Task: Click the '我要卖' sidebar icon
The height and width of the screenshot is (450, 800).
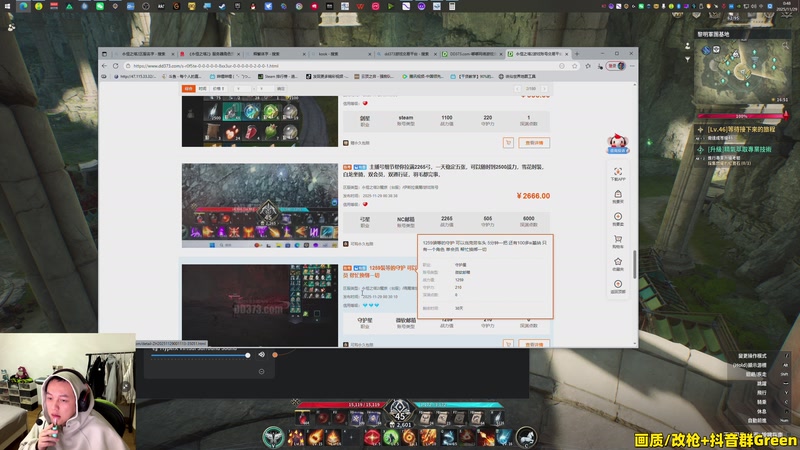Action: (618, 219)
